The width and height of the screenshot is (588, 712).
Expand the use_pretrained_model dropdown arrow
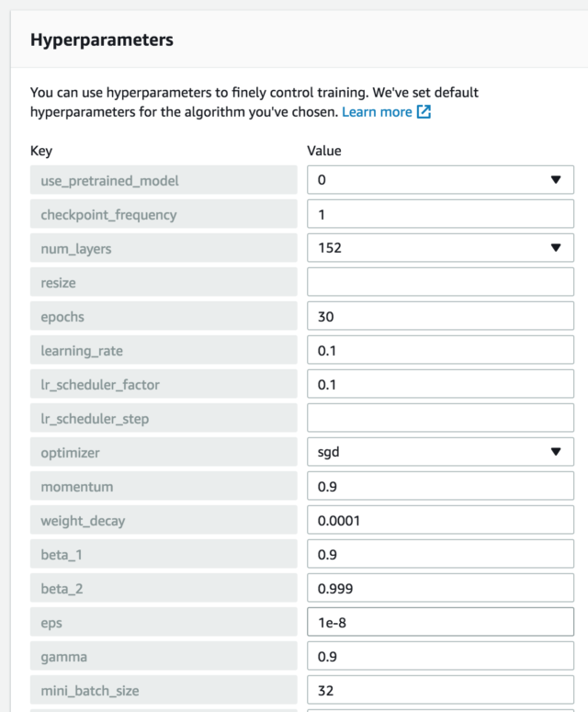[556, 180]
